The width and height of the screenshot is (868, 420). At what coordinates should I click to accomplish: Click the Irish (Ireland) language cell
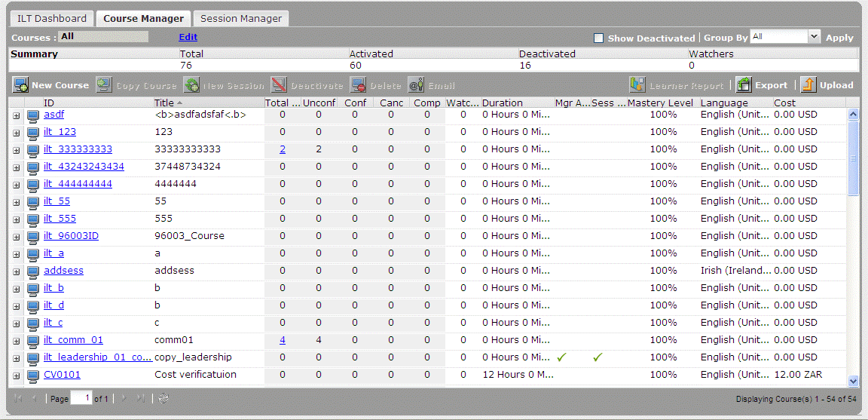point(735,271)
